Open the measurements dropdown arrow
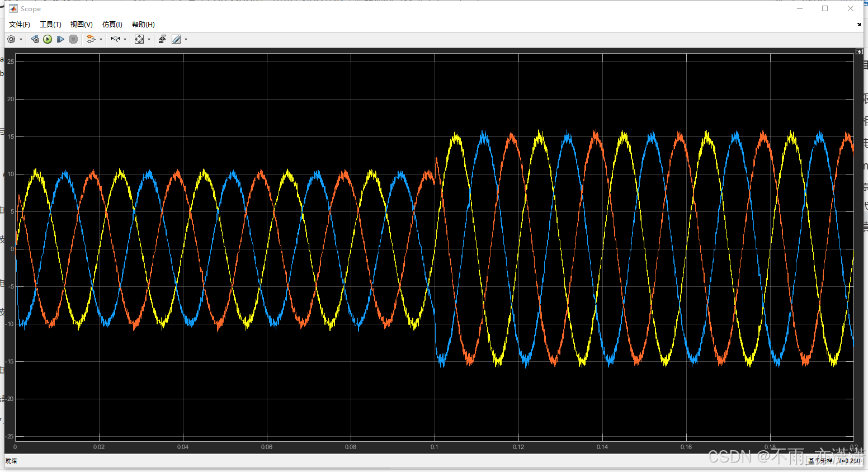The height and width of the screenshot is (472, 868). (185, 39)
